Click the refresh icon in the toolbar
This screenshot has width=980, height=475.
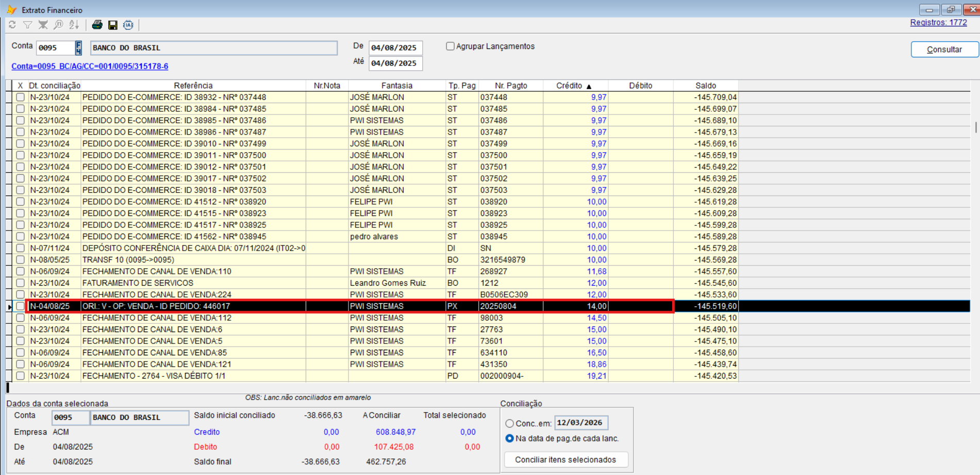point(12,25)
